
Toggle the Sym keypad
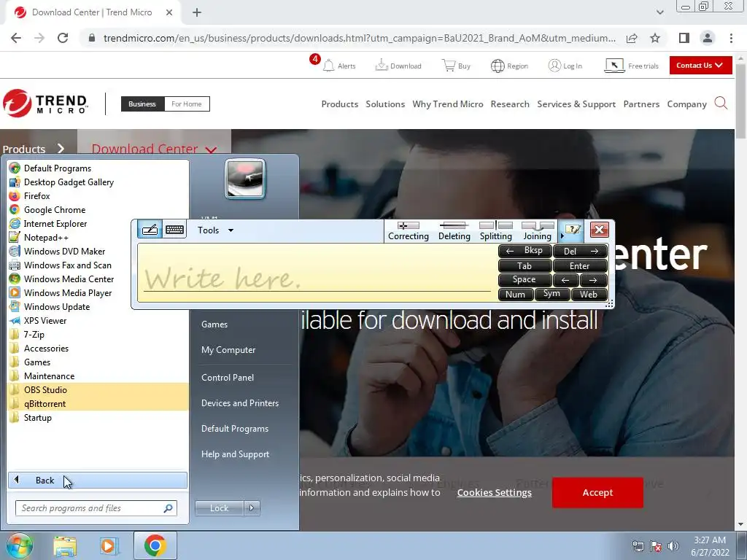point(551,294)
